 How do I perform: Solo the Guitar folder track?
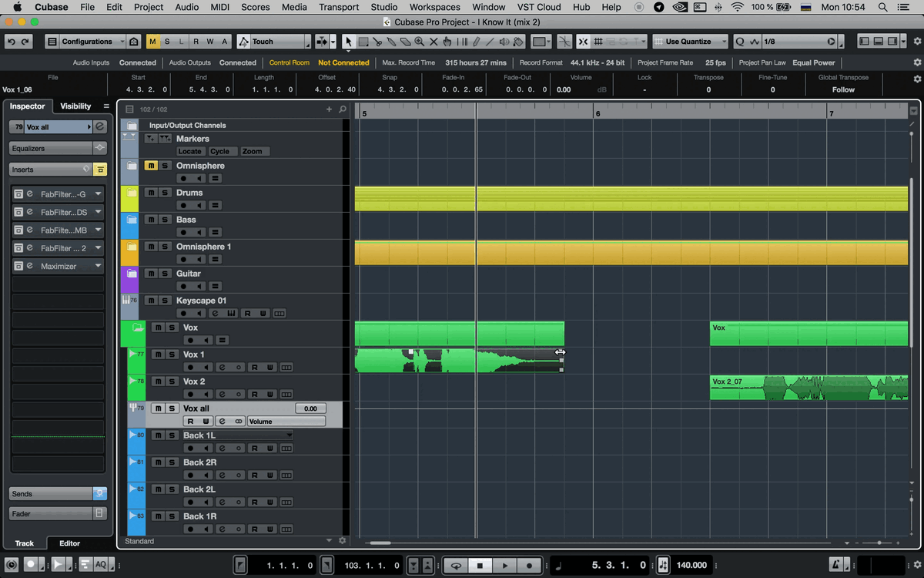tap(165, 274)
